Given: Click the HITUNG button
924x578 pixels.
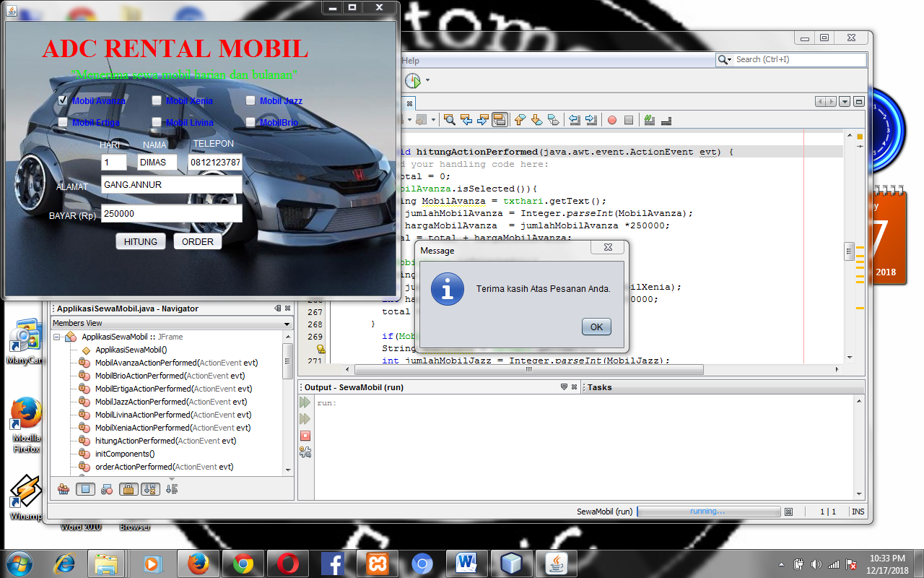Looking at the screenshot, I should [x=141, y=241].
